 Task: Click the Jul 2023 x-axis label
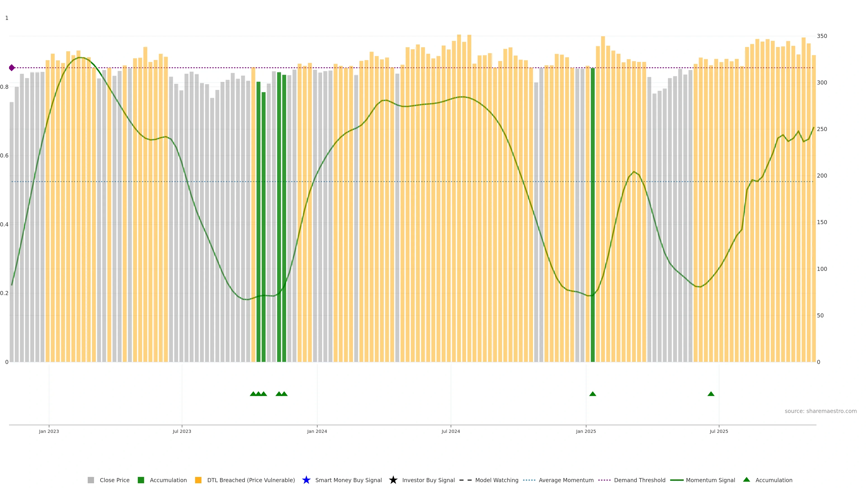point(182,431)
